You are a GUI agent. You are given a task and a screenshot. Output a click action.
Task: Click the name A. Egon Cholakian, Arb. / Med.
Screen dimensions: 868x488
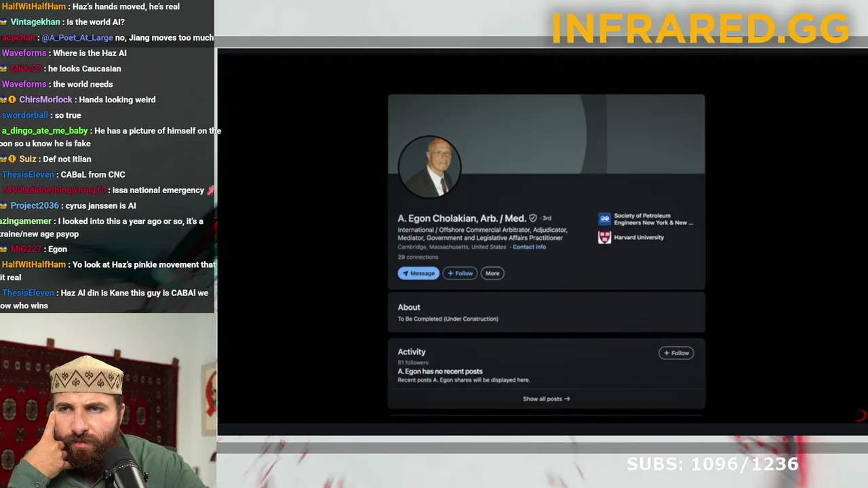462,218
